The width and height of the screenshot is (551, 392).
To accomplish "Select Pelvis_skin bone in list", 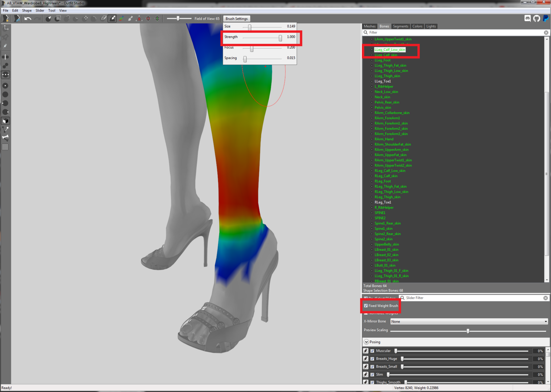I will [x=383, y=107].
